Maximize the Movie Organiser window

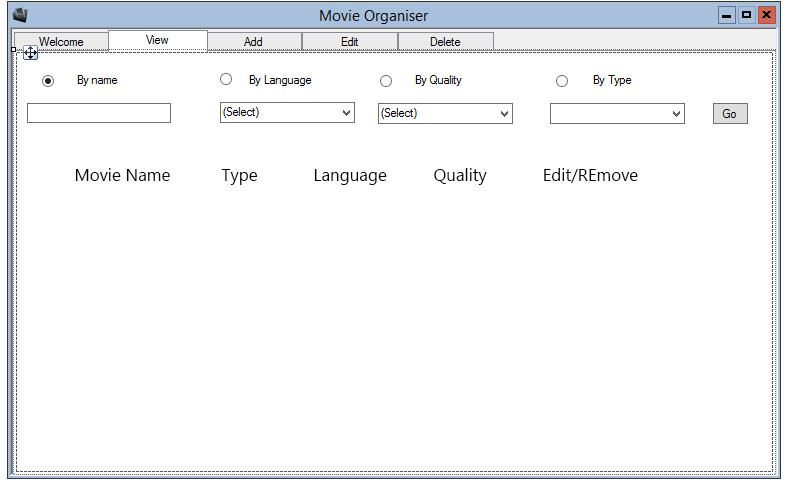(747, 15)
